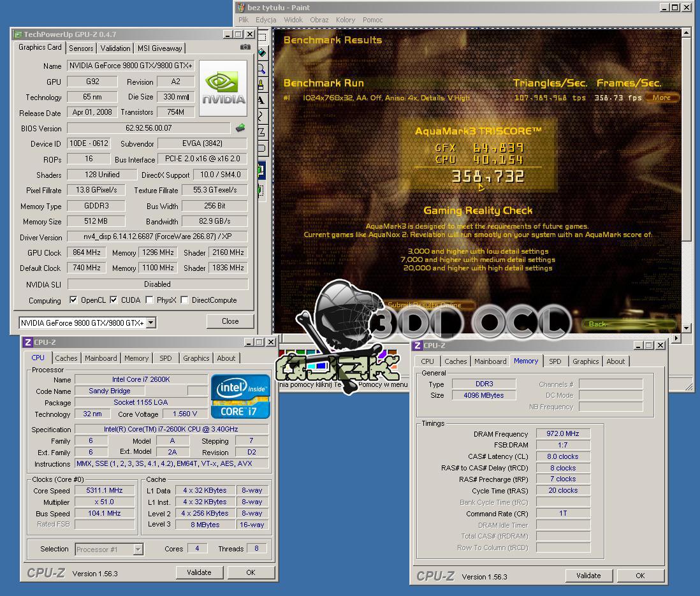Click the CPU-Z Memory window title icon
The height and width of the screenshot is (596, 700).
(418, 345)
